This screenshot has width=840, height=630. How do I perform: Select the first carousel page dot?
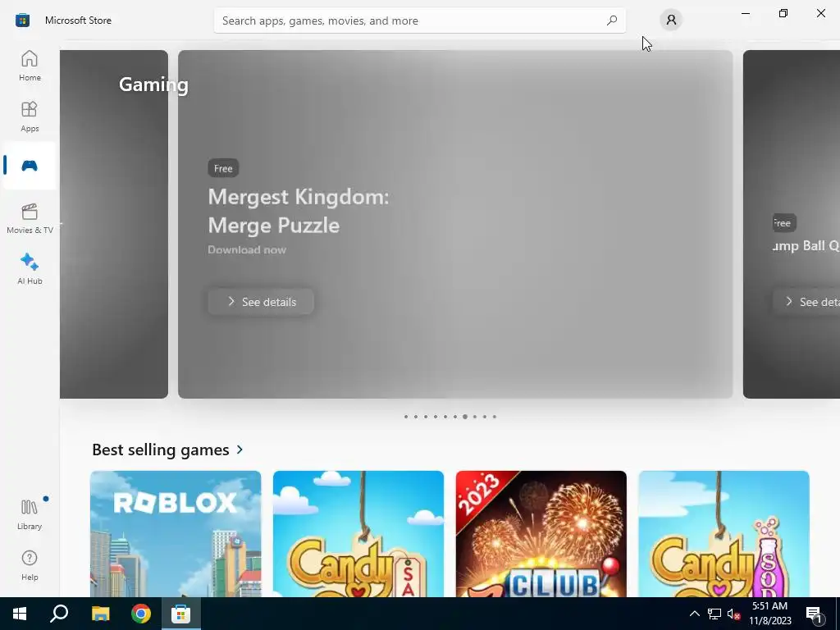click(406, 417)
